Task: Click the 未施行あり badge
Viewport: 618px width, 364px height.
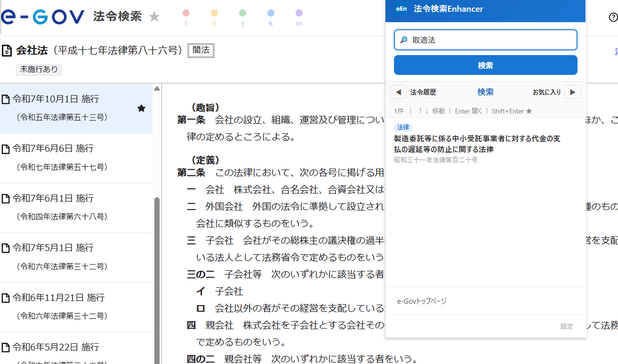Action: 39,70
